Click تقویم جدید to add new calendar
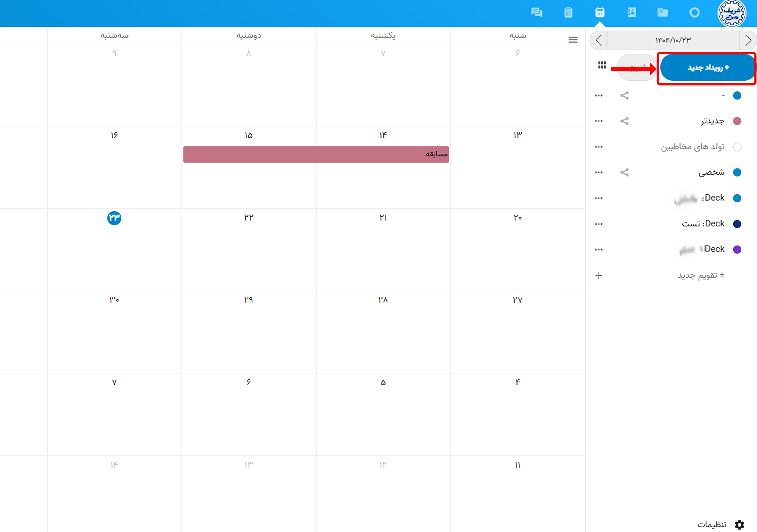The image size is (757, 532). click(x=701, y=275)
